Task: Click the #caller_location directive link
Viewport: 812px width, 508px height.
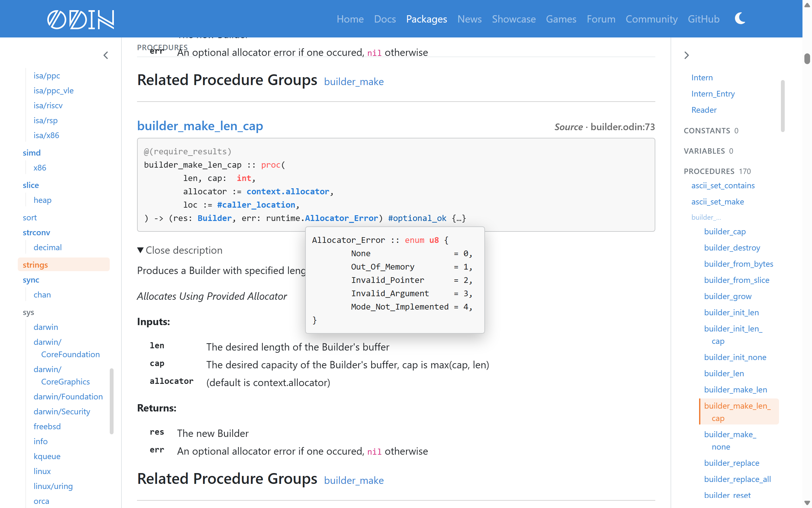Action: (x=256, y=205)
